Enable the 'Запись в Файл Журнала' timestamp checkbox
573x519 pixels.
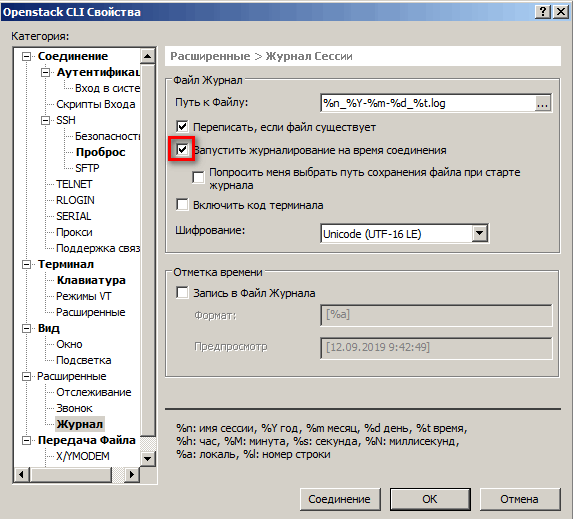(x=182, y=293)
